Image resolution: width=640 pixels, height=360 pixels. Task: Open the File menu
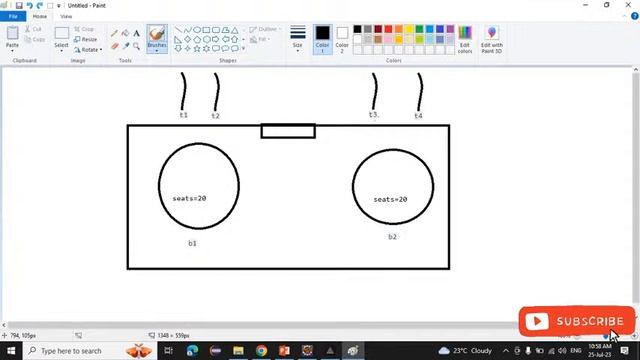13,16
